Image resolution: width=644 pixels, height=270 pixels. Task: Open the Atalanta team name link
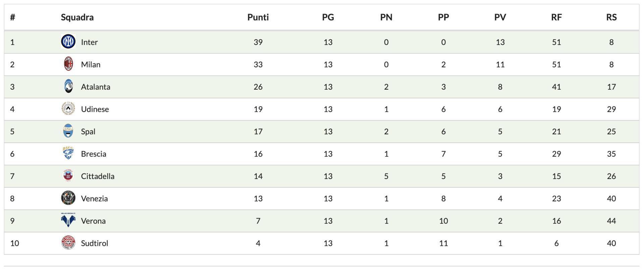click(x=96, y=87)
